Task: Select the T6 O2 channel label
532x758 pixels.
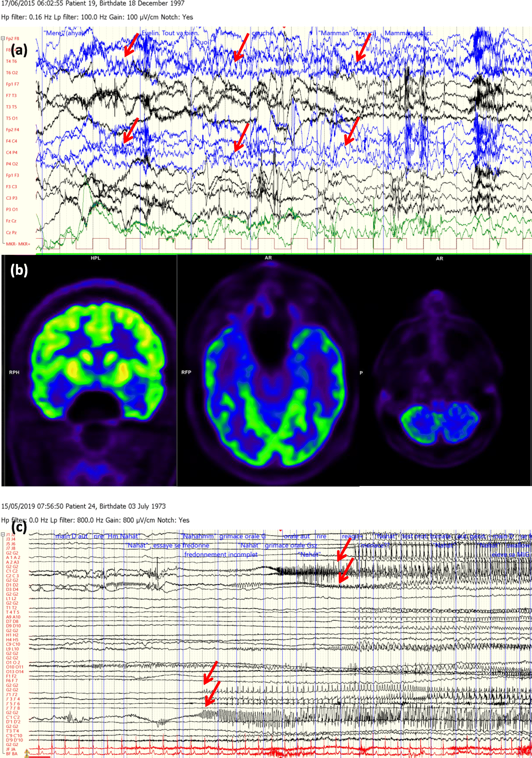Action: coord(12,73)
